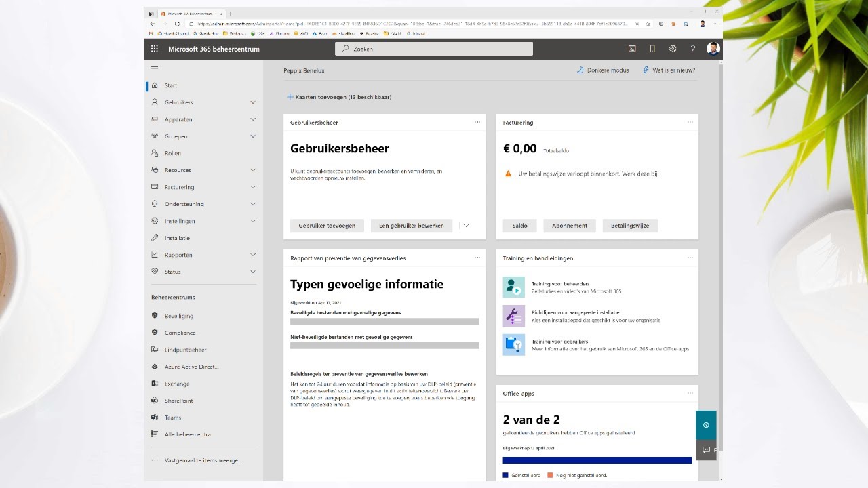Reload the page with browser refresh icon

[x=178, y=24]
